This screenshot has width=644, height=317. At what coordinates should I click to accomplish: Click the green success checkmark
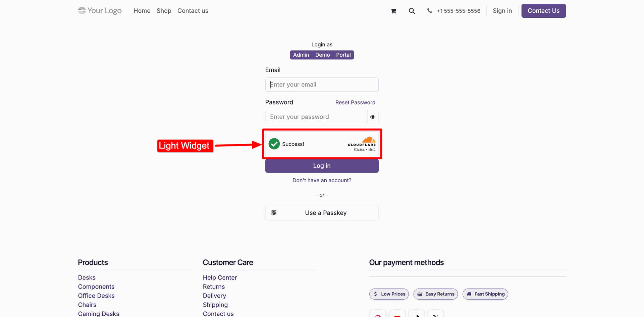pyautogui.click(x=274, y=144)
